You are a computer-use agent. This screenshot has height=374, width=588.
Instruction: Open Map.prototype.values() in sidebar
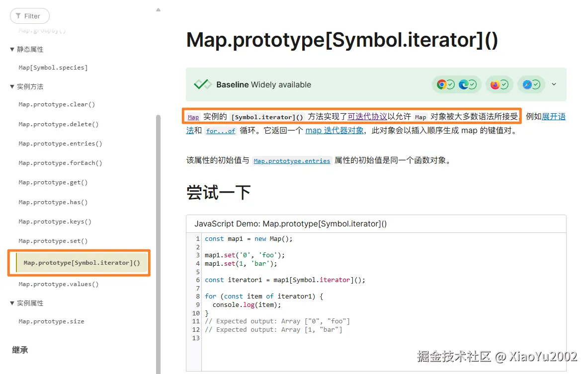(59, 284)
